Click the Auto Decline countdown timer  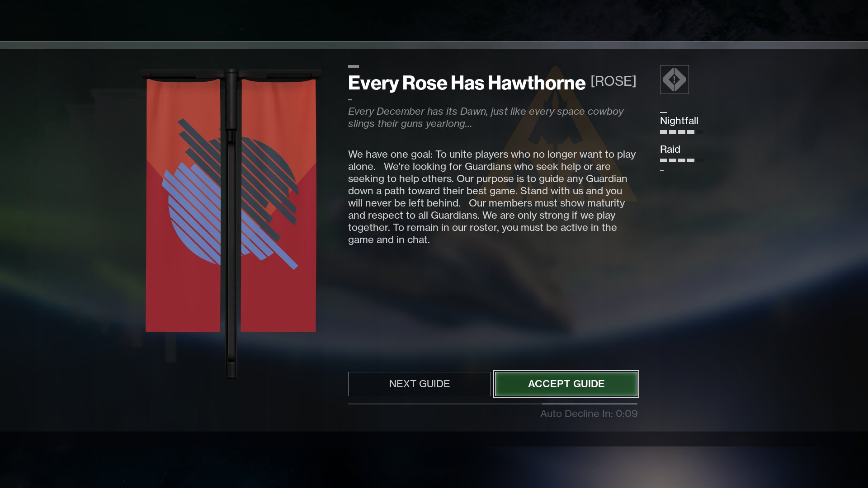(589, 413)
